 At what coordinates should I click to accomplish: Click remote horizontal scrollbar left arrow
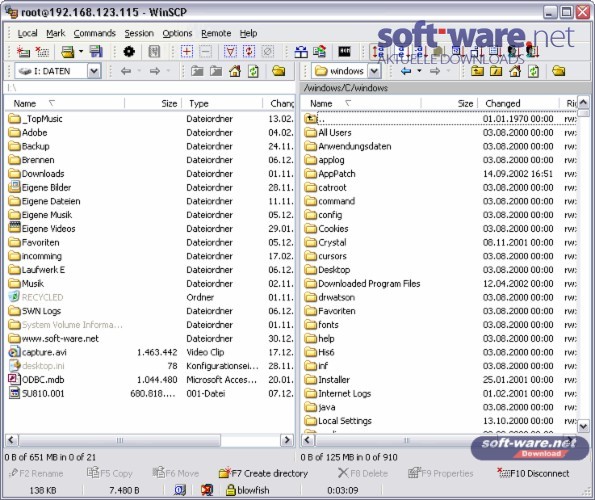(x=308, y=440)
